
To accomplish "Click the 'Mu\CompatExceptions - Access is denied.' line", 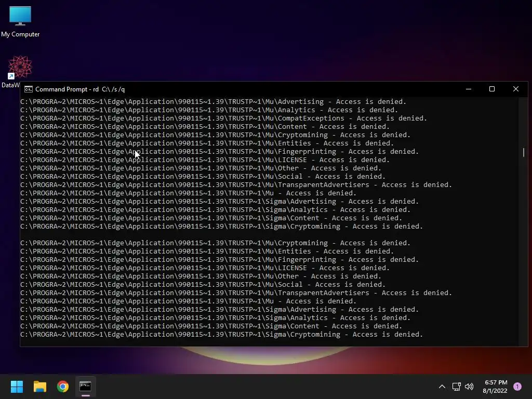I will [223, 118].
